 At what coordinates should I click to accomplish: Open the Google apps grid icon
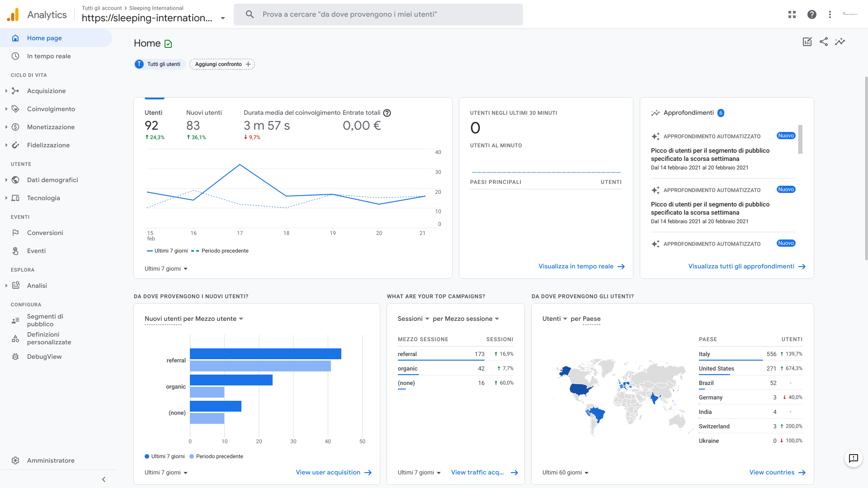click(792, 14)
